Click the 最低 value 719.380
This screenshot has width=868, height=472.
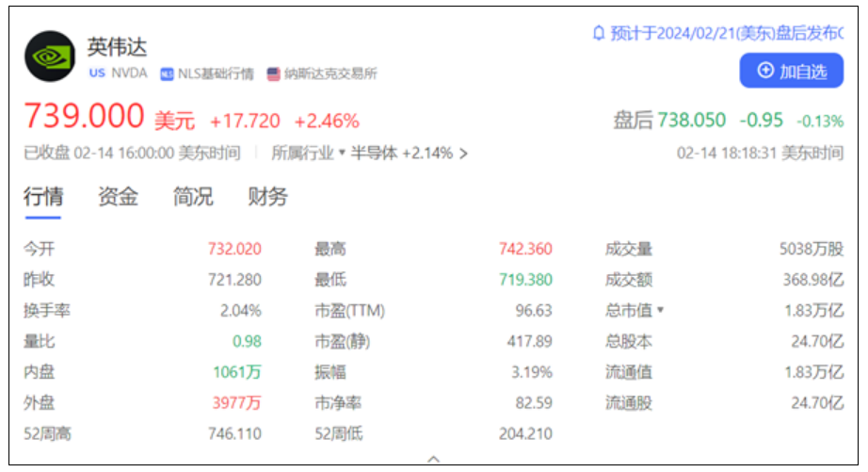[525, 279]
